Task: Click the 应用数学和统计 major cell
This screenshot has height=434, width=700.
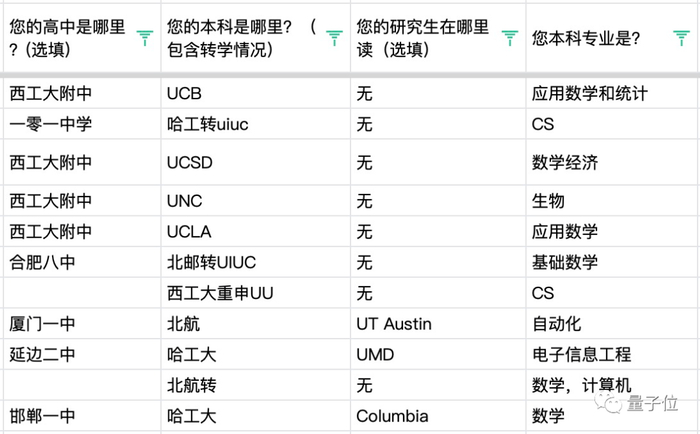Action: tap(591, 94)
